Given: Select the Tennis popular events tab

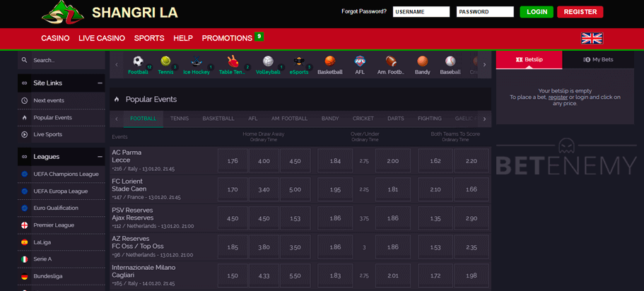Looking at the screenshot, I should click(180, 119).
